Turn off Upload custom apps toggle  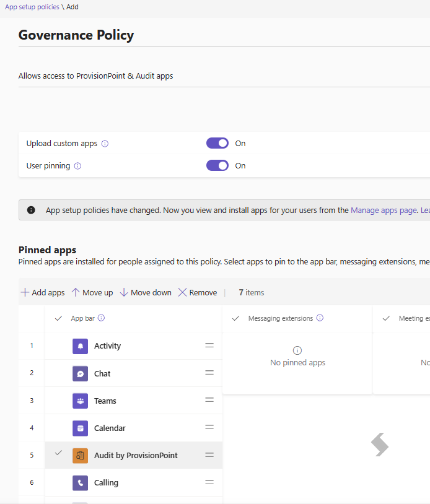click(217, 144)
